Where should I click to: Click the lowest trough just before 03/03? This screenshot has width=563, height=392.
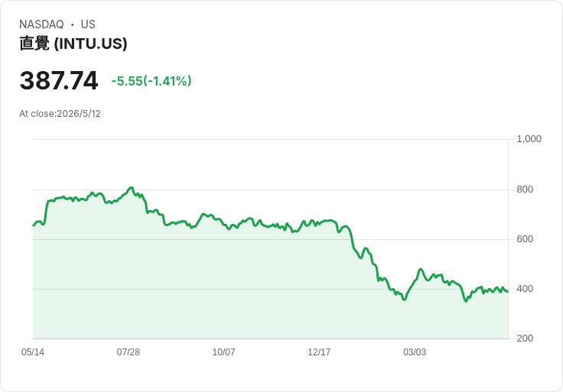pos(405,299)
